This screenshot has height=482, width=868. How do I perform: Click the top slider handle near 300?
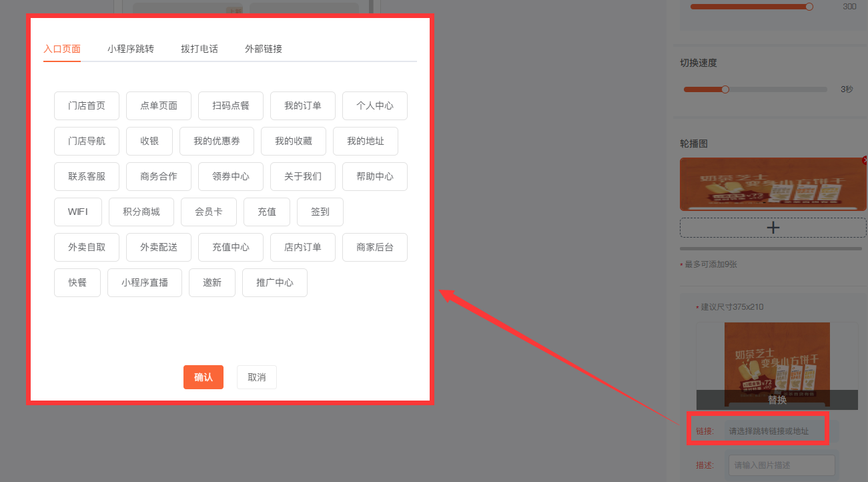click(809, 7)
